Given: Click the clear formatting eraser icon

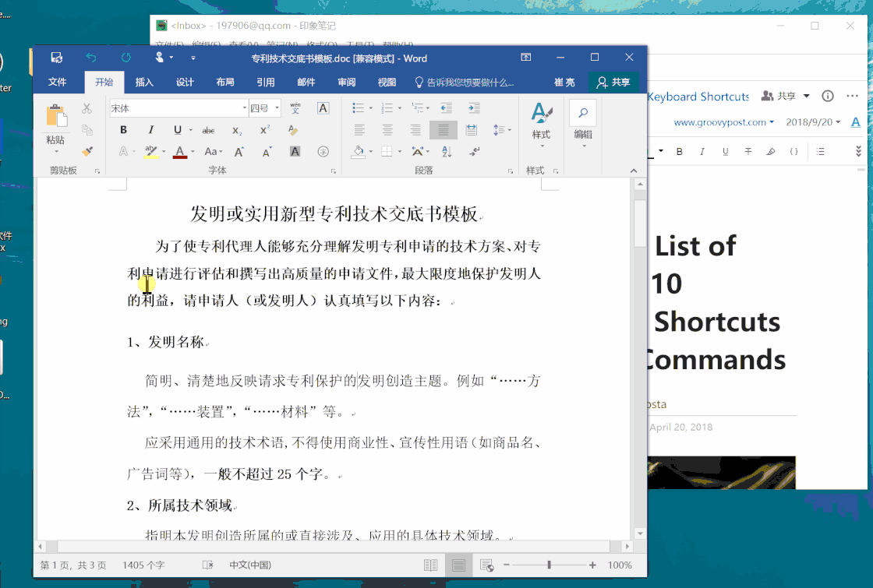Looking at the screenshot, I should pos(293,130).
